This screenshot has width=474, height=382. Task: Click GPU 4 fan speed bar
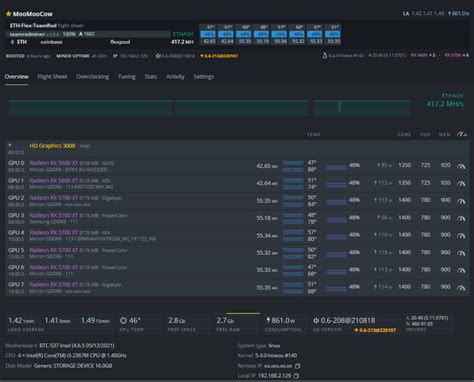click(x=336, y=237)
